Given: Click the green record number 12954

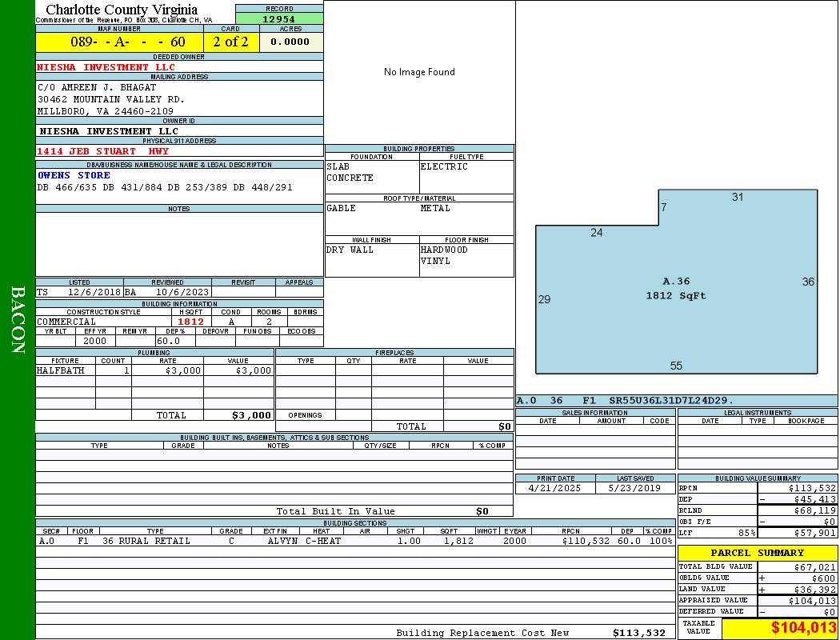Looking at the screenshot, I should 279,19.
